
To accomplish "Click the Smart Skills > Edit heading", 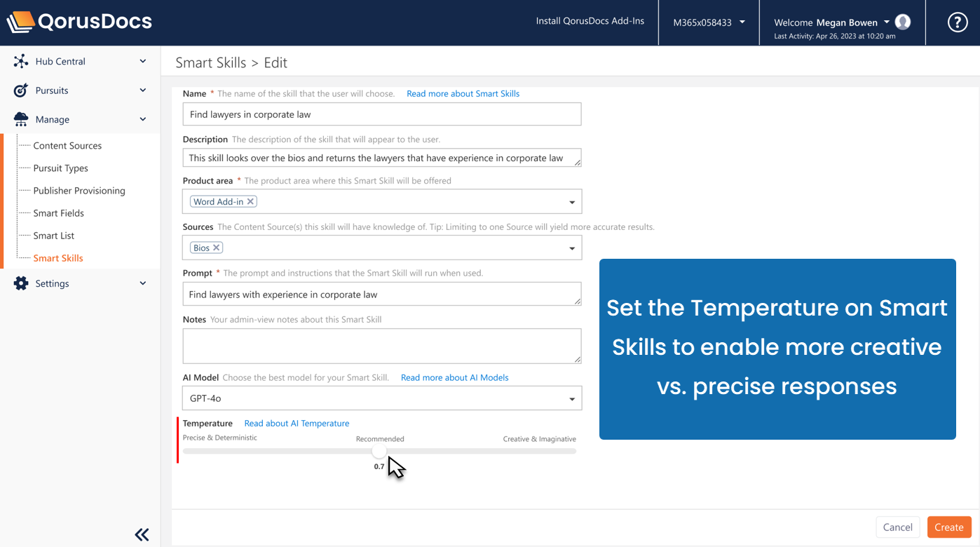I will coord(231,62).
